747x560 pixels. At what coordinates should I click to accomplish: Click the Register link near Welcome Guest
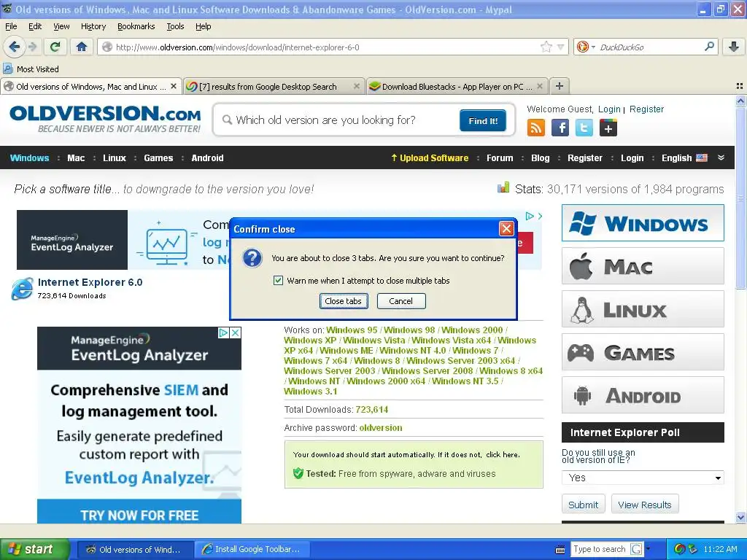[646, 109]
